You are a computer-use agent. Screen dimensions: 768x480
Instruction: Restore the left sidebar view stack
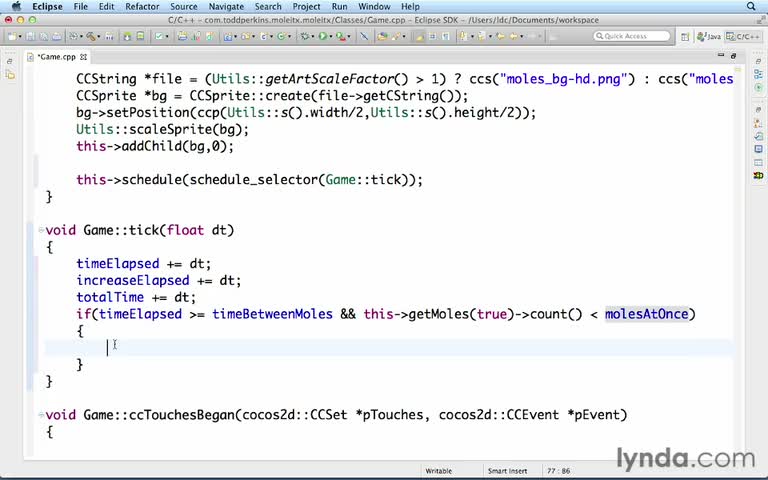(x=9, y=62)
